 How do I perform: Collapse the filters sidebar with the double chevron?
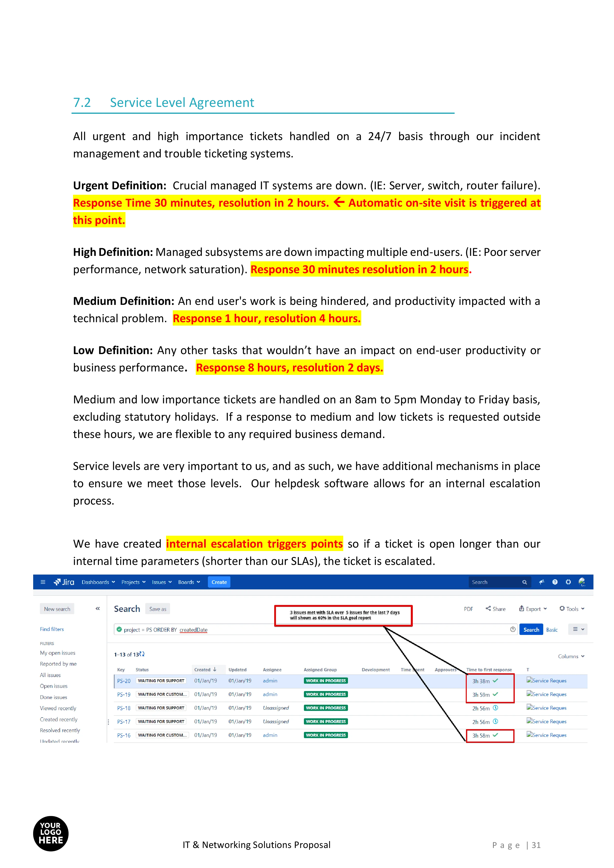coord(98,608)
